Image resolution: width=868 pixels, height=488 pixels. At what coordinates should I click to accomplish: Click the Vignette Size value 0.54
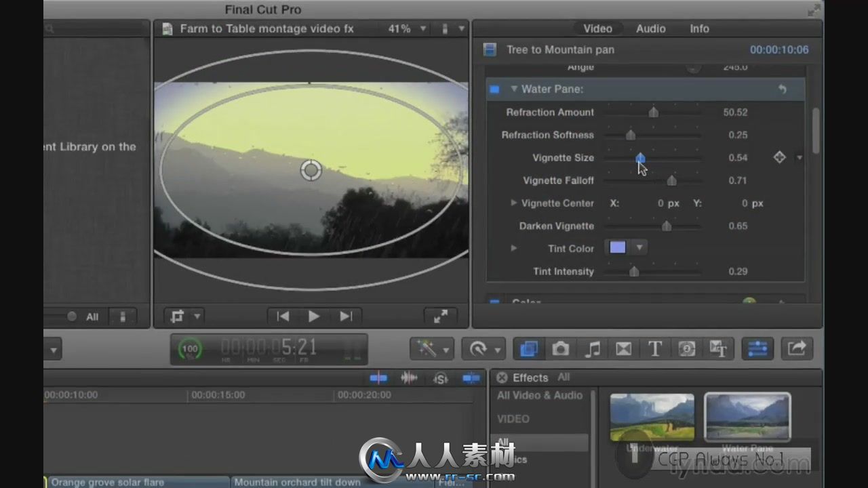click(738, 157)
